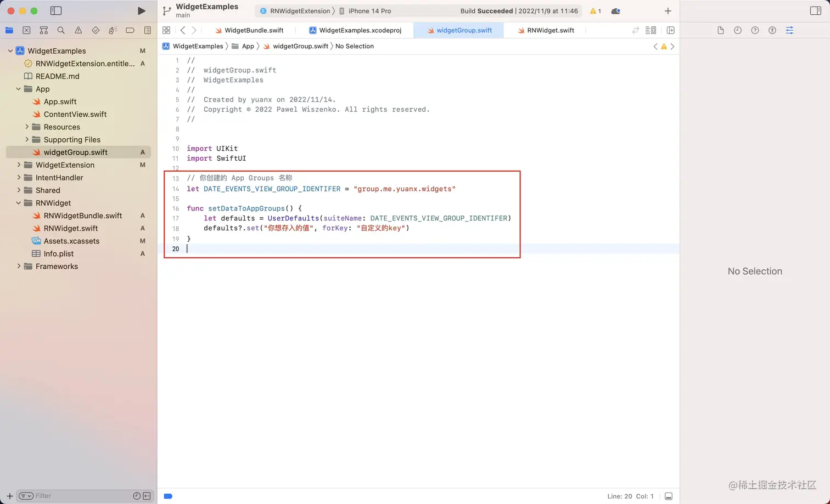Show the History inspector
830x504 pixels.
[x=738, y=30]
